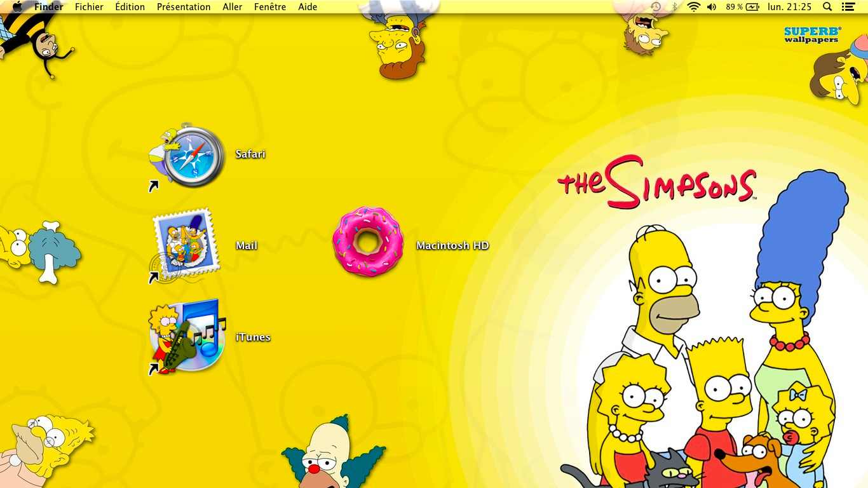Open the Aide menu
The height and width of the screenshot is (488, 868).
(x=308, y=7)
